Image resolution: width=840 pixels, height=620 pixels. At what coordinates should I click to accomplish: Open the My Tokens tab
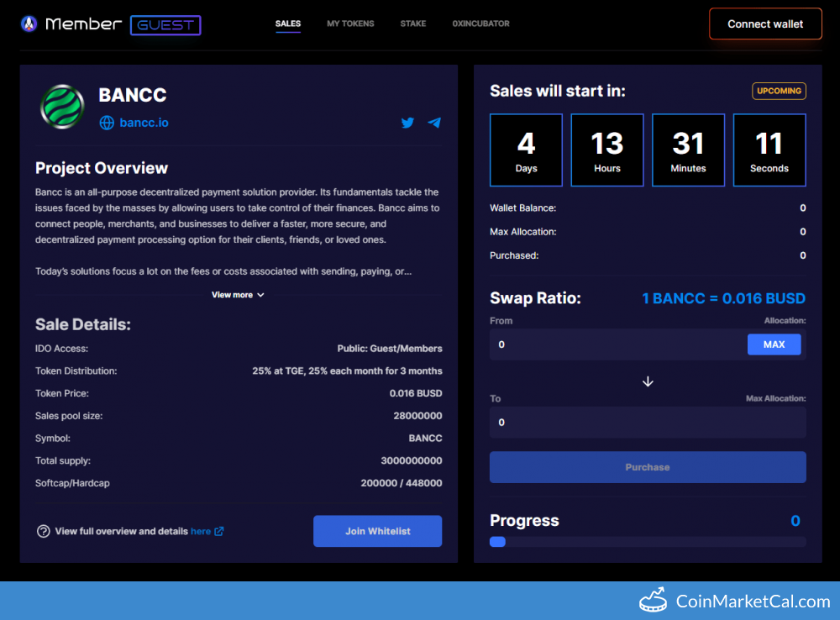pyautogui.click(x=350, y=24)
